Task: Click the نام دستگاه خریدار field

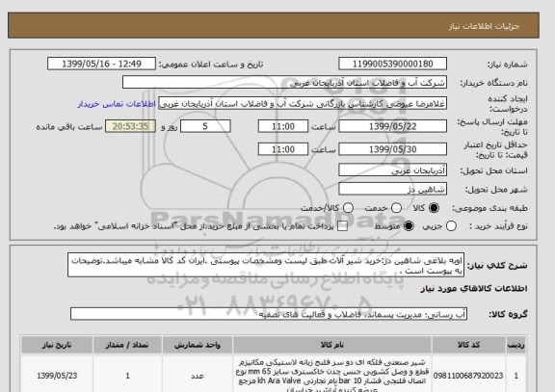Action: (284, 83)
